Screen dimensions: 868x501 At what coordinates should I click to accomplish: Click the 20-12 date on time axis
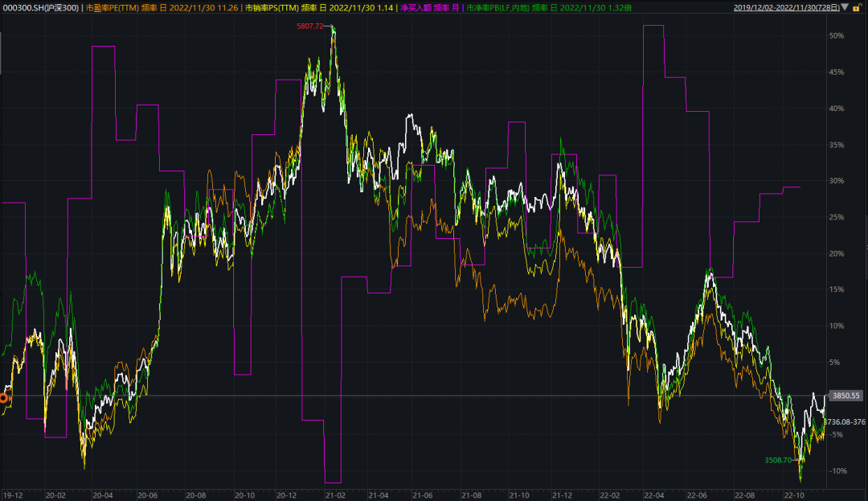[x=287, y=495]
